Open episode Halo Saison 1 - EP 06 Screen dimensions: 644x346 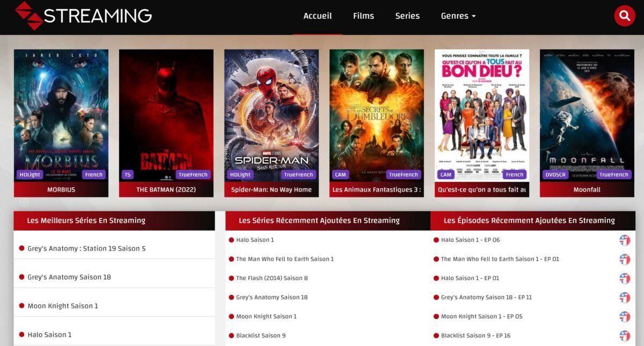coord(471,240)
